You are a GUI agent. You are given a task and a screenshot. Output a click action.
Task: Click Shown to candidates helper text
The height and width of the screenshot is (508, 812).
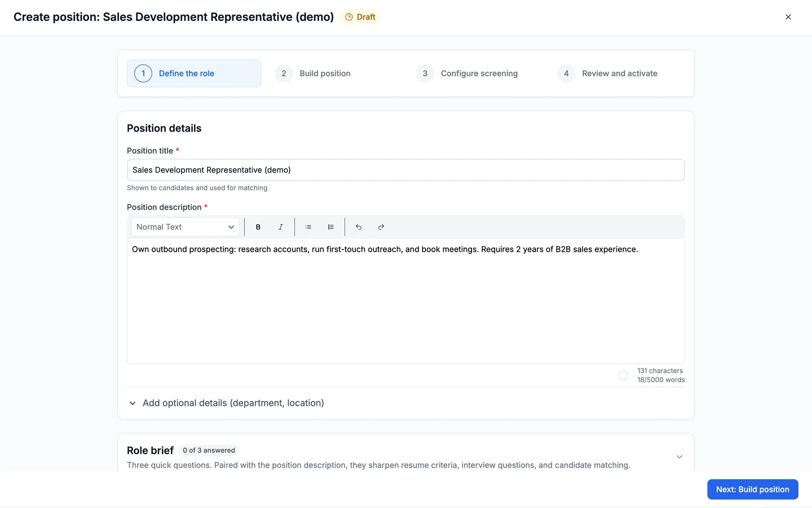197,188
